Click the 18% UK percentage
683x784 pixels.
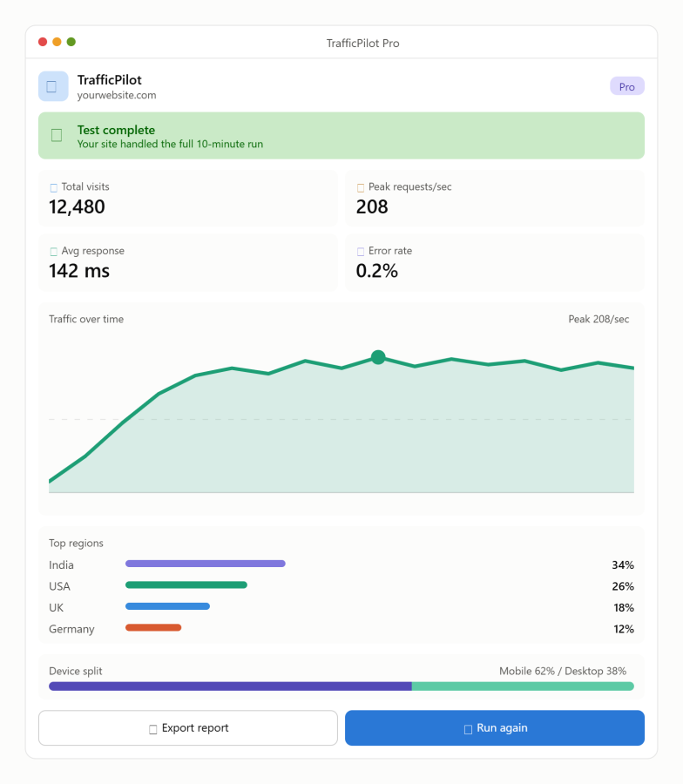624,608
